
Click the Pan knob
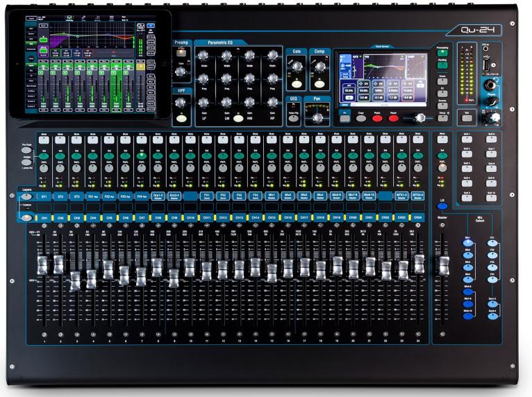pyautogui.click(x=317, y=117)
